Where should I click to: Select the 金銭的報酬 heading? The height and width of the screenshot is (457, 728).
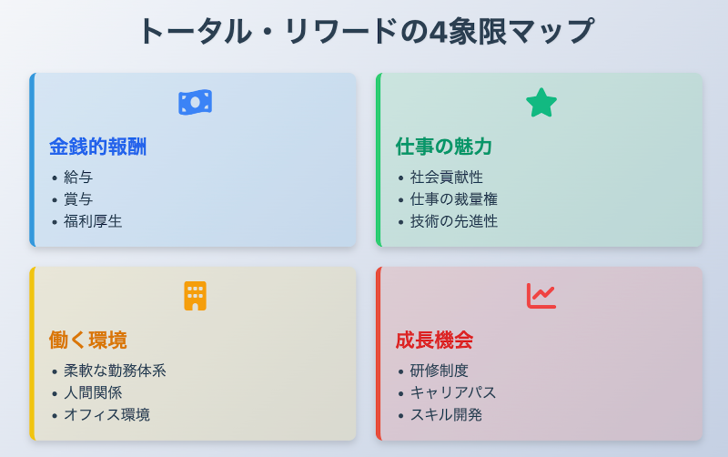(x=98, y=147)
